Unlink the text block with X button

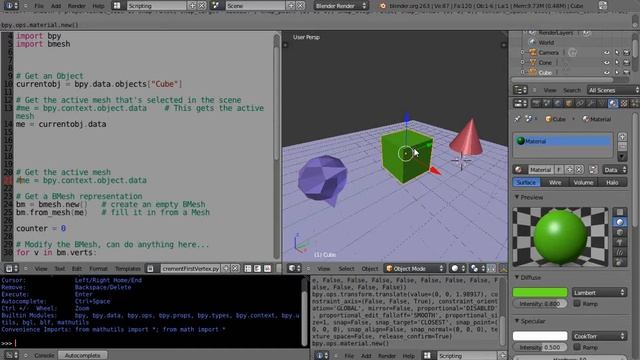pyautogui.click(x=235, y=268)
